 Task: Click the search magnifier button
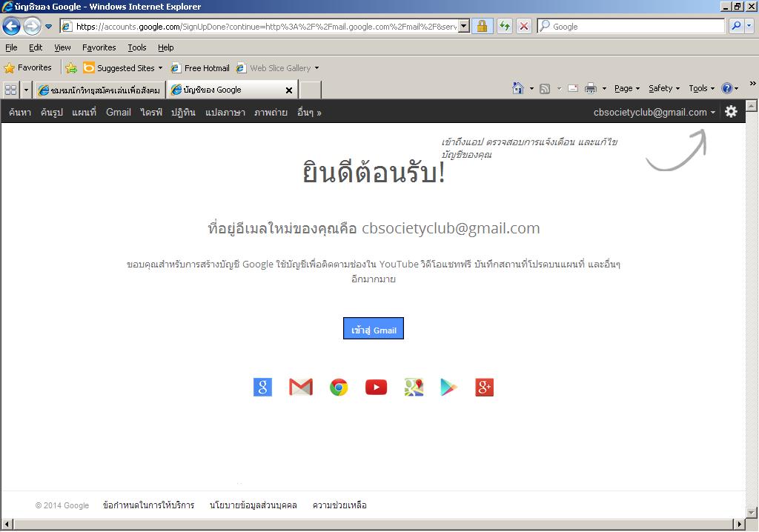point(736,26)
